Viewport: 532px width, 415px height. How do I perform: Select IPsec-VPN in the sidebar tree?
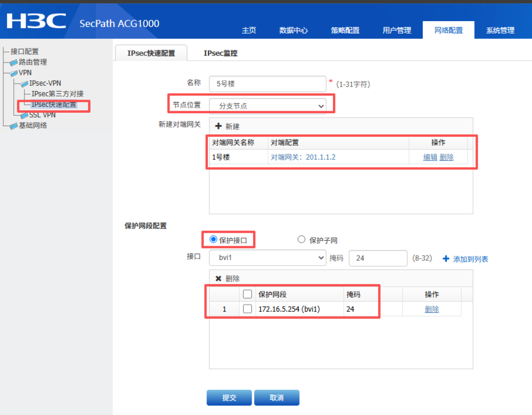coord(45,83)
